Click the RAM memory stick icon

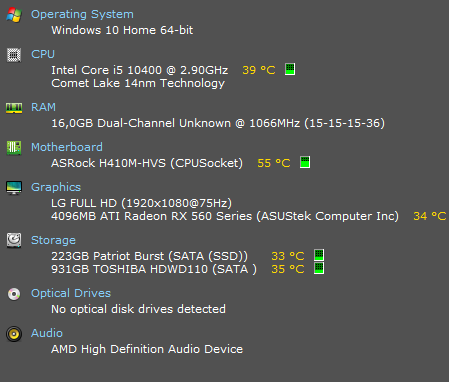[x=14, y=108]
